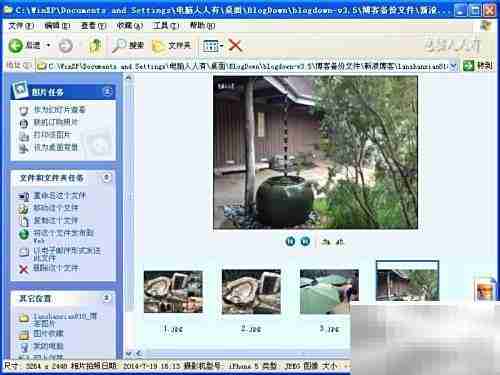500x375 pixels.
Task: Click the copy file icon
Action: 24,221
